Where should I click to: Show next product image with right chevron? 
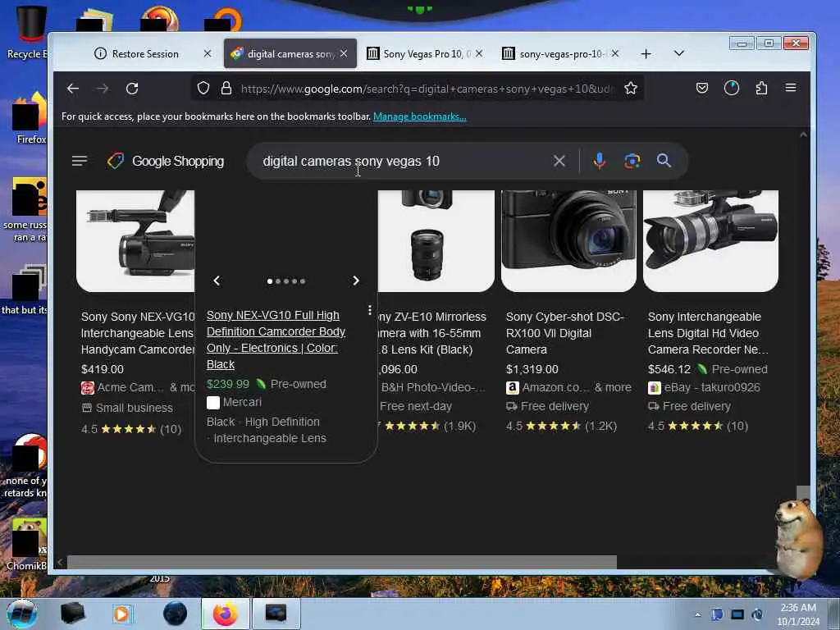click(x=356, y=281)
